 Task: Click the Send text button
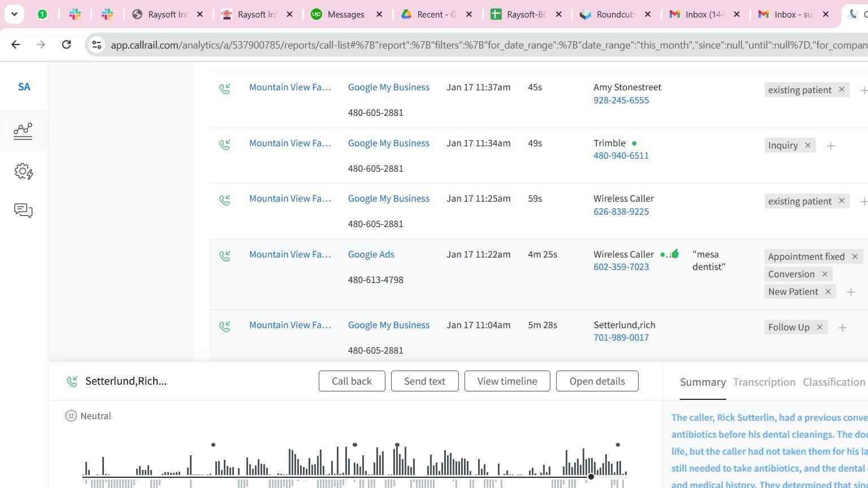point(424,381)
